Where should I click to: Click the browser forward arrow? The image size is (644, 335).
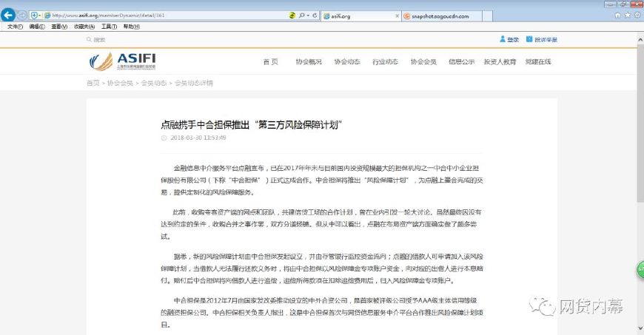[22, 16]
